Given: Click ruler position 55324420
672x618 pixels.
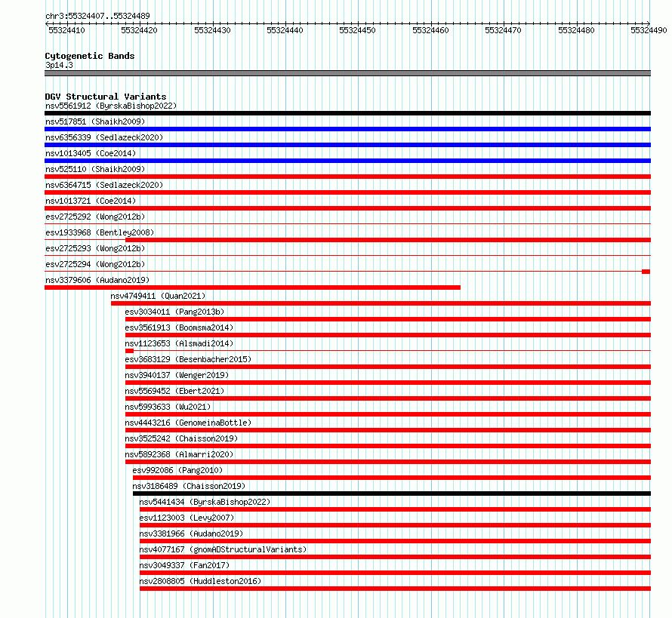Looking at the screenshot, I should tap(139, 30).
